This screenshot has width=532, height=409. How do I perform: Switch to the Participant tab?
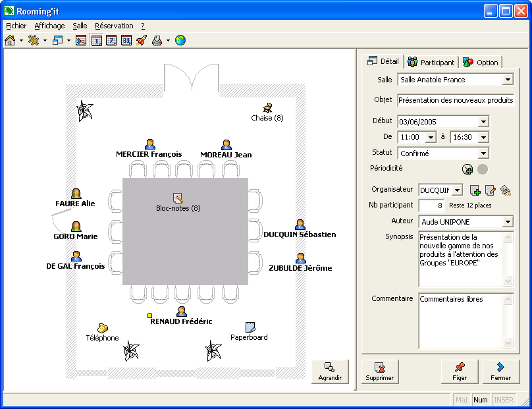(x=431, y=62)
